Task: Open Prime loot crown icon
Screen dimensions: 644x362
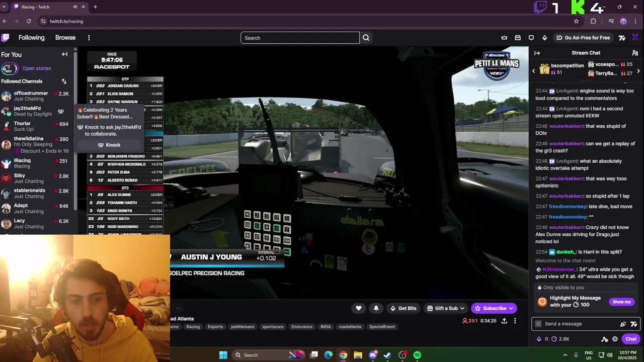Action: [x=504, y=38]
